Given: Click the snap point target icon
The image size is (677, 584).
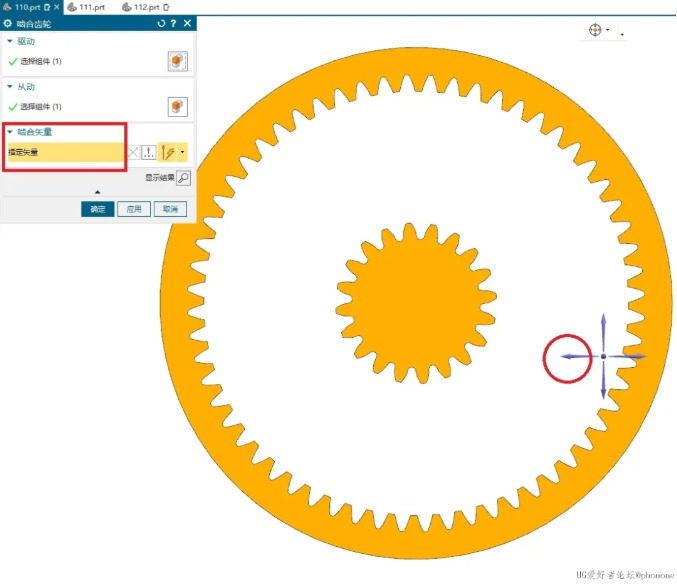Looking at the screenshot, I should pos(598,31).
